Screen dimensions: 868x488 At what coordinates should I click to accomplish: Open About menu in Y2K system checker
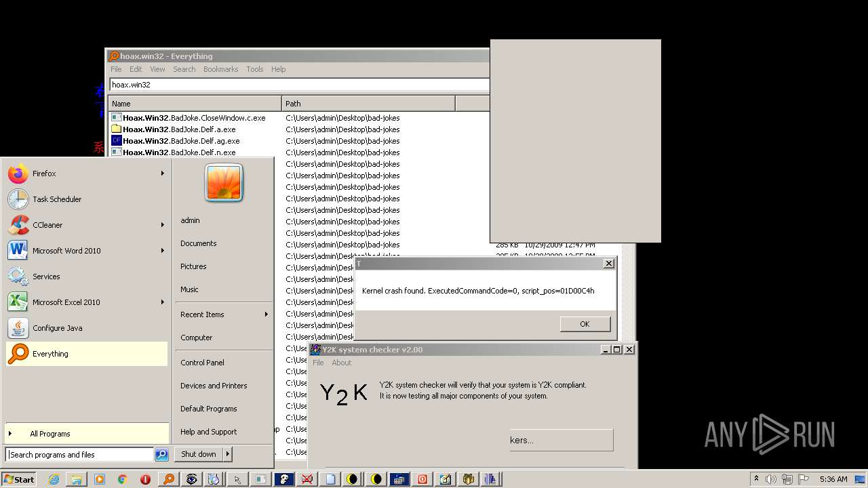341,363
